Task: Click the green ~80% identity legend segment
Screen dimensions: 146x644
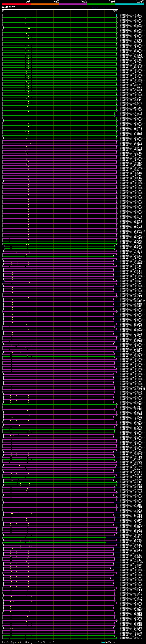Action: coord(101,4)
